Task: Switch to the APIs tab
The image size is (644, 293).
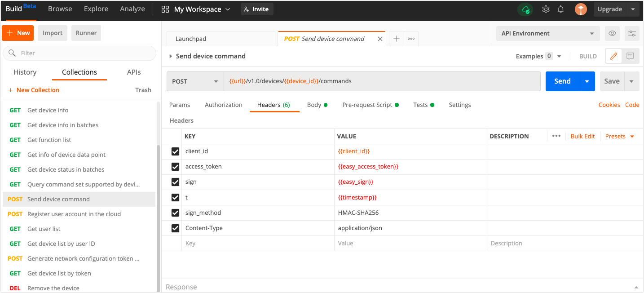Action: click(134, 72)
